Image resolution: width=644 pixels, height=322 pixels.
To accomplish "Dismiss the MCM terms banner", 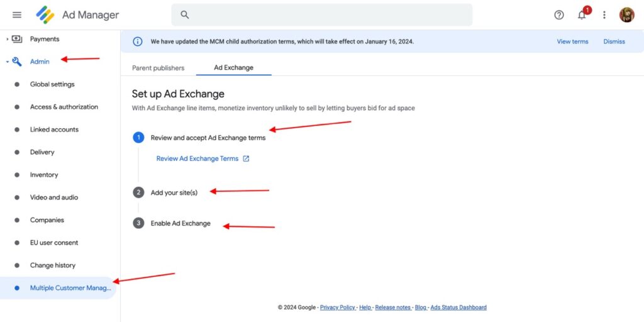I will tap(614, 42).
